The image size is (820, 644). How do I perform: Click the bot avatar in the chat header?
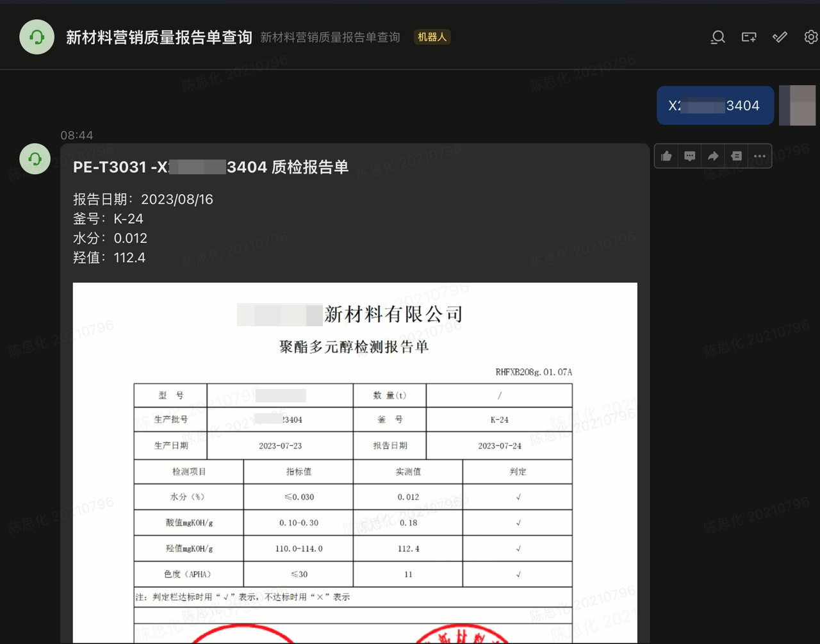37,37
